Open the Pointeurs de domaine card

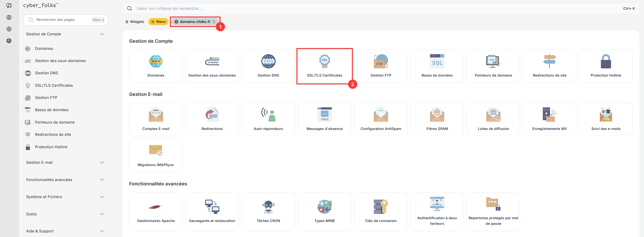click(x=493, y=66)
